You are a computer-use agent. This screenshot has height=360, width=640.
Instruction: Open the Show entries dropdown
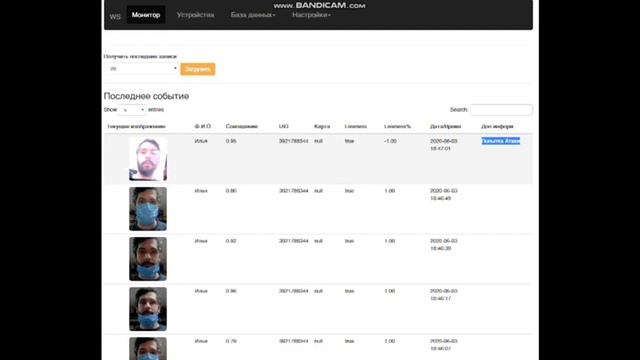point(132,110)
